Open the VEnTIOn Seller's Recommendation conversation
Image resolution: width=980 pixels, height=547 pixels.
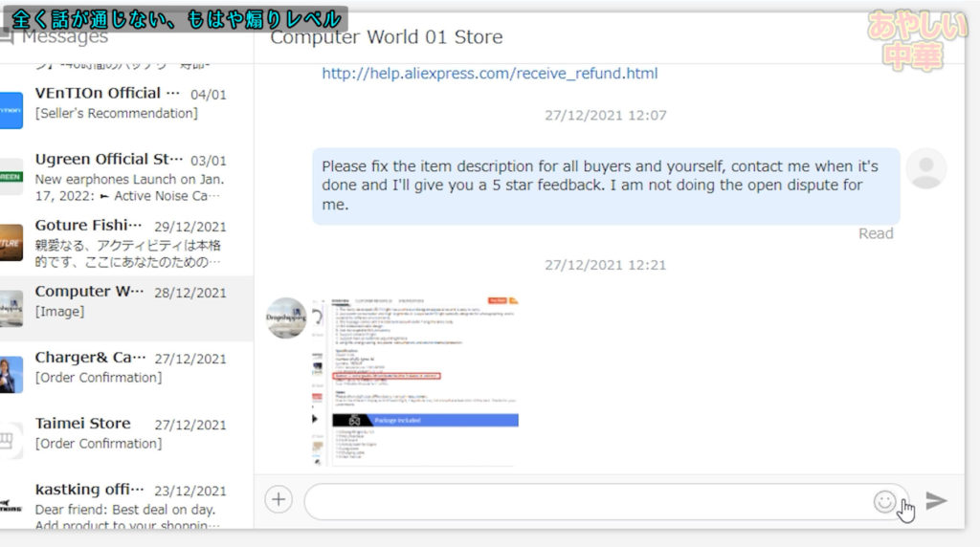[x=130, y=103]
